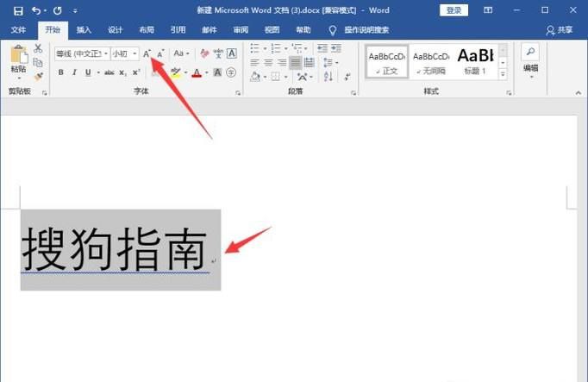
Task: Switch to the 审阅 Review tab
Action: click(241, 29)
